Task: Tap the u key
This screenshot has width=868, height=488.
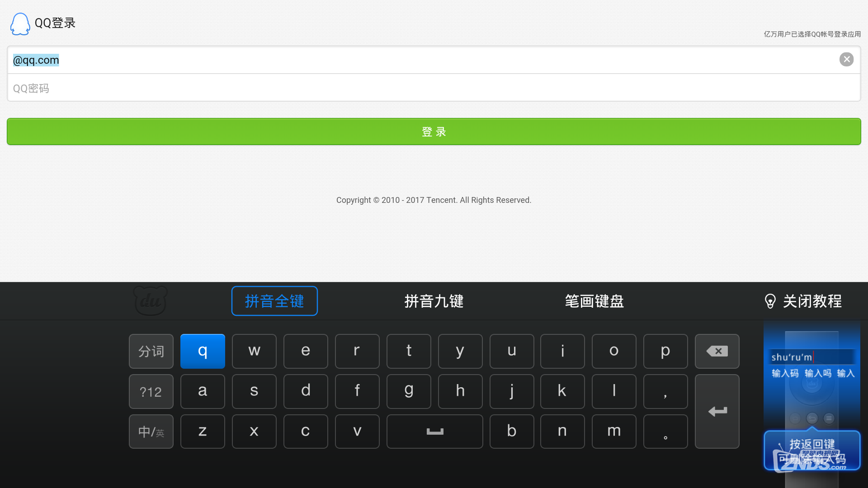Action: click(512, 351)
